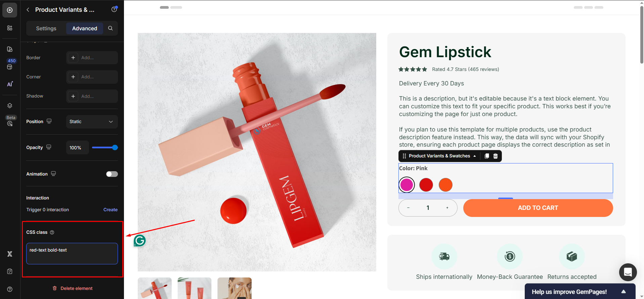The image size is (644, 299).
Task: Select the Advanced tab
Action: 85,29
